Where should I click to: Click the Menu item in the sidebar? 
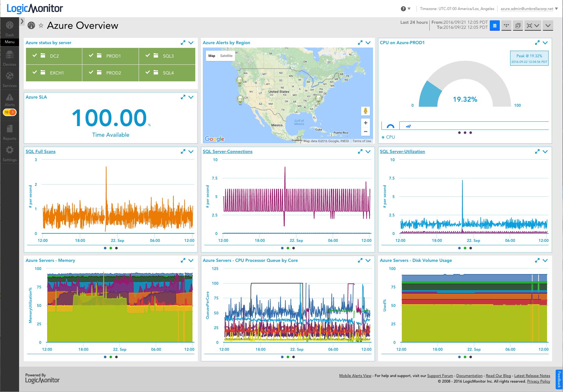9,42
